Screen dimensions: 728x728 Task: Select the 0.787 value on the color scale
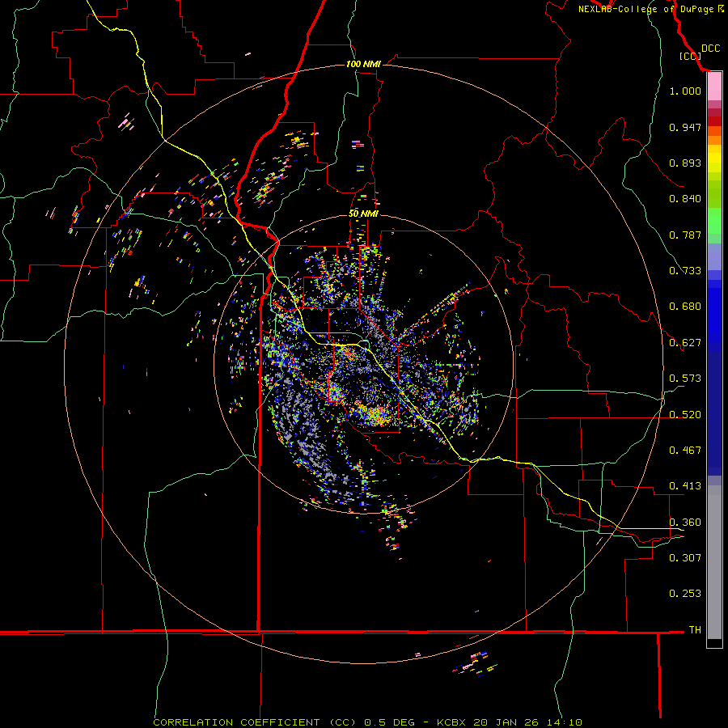pos(685,235)
